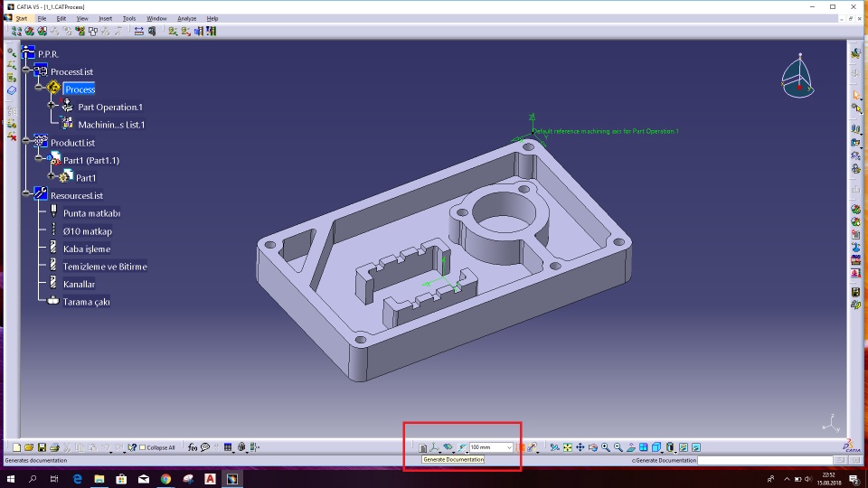Screen dimensions: 868x488
Task: Click the blue surface icon in left toolbar
Action: click(x=12, y=90)
